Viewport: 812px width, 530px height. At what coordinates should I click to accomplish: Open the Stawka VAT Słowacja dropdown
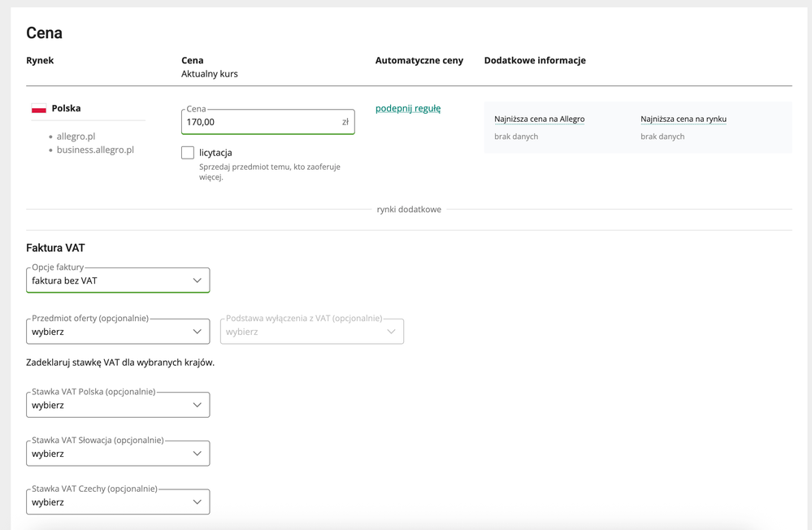click(x=118, y=454)
